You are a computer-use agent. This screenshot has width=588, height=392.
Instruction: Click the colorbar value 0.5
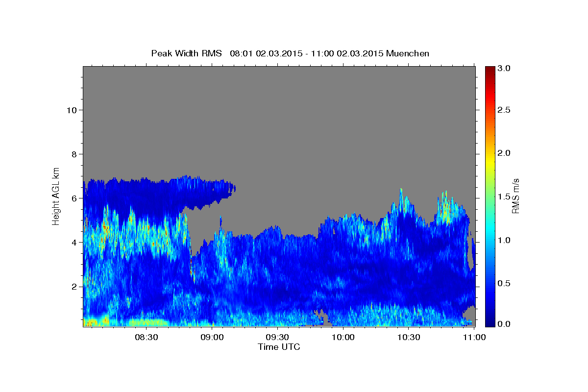coord(505,284)
